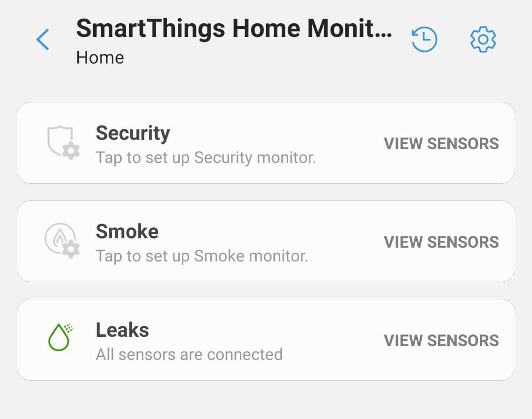Select the Security card heading
532x419 pixels.
tap(133, 133)
